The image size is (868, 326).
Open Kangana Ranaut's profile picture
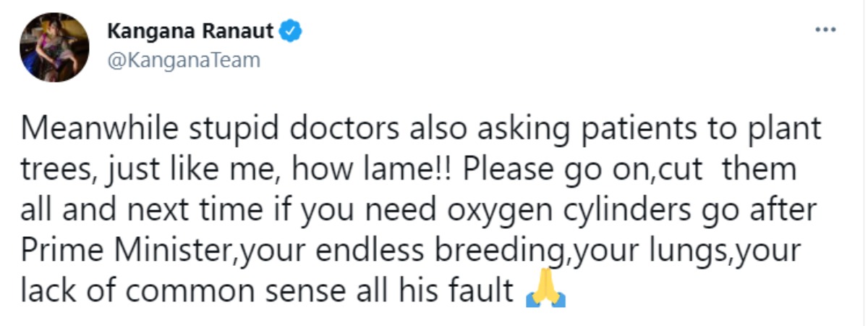click(55, 47)
